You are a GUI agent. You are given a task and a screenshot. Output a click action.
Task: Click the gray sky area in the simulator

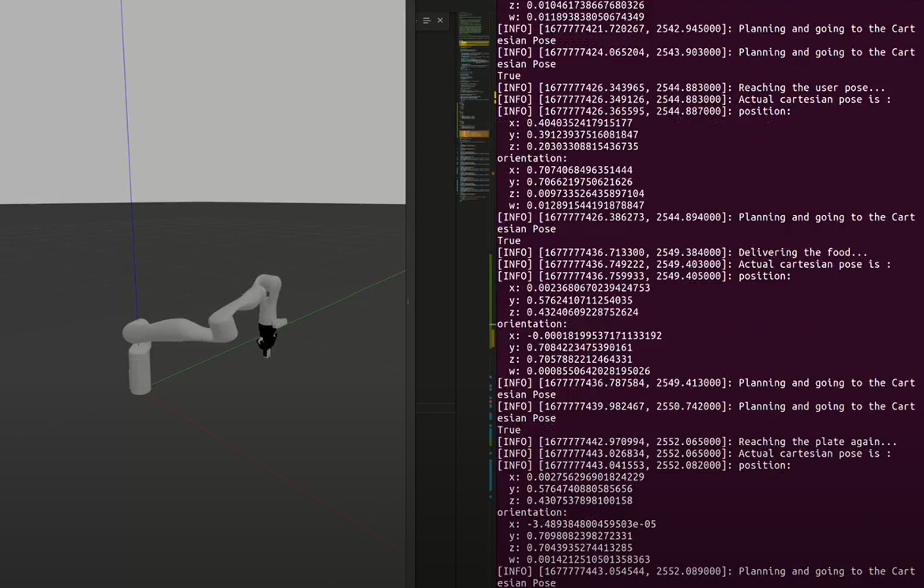[x=237, y=95]
